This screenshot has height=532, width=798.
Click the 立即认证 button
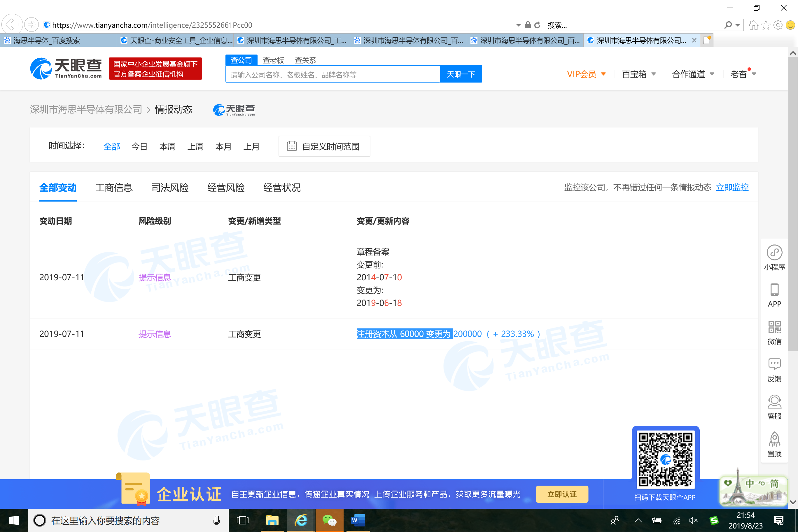coord(562,494)
